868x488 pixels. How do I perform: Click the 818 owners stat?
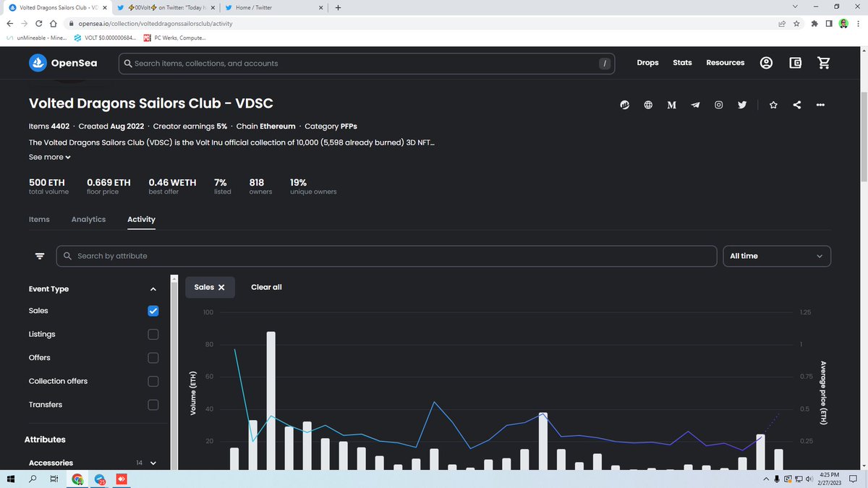tap(260, 187)
